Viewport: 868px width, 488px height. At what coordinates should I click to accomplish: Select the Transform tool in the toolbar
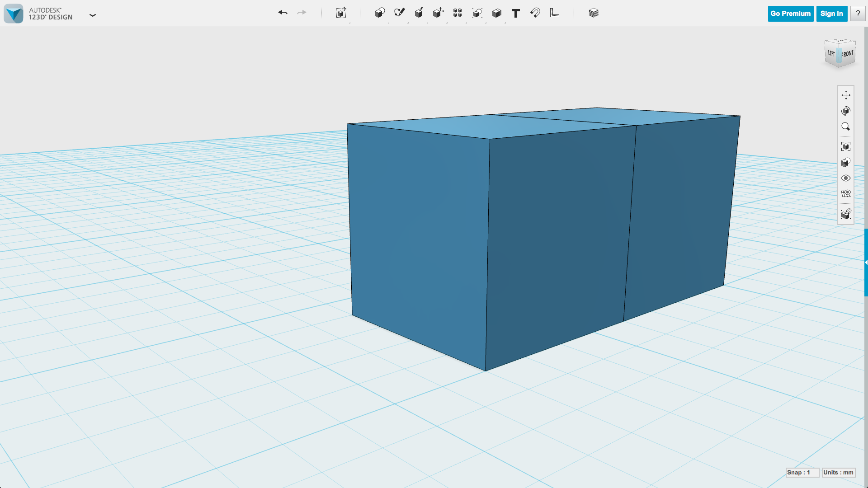342,13
